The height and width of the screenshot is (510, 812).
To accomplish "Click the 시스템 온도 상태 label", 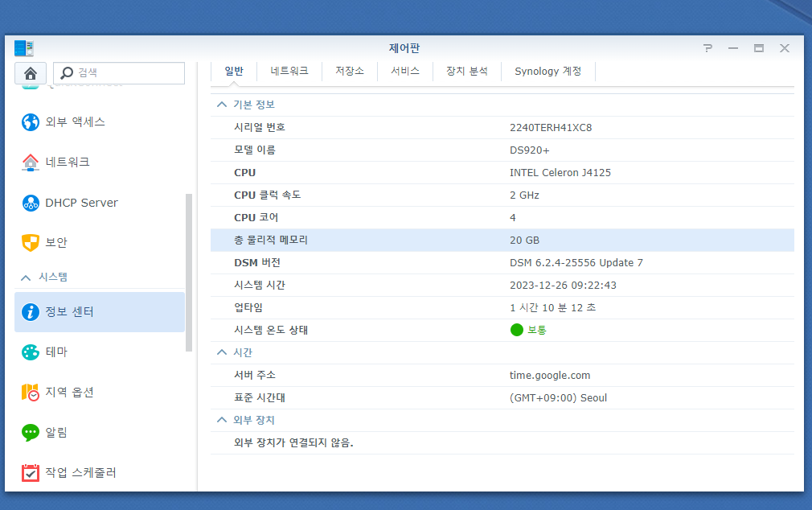I will (271, 330).
